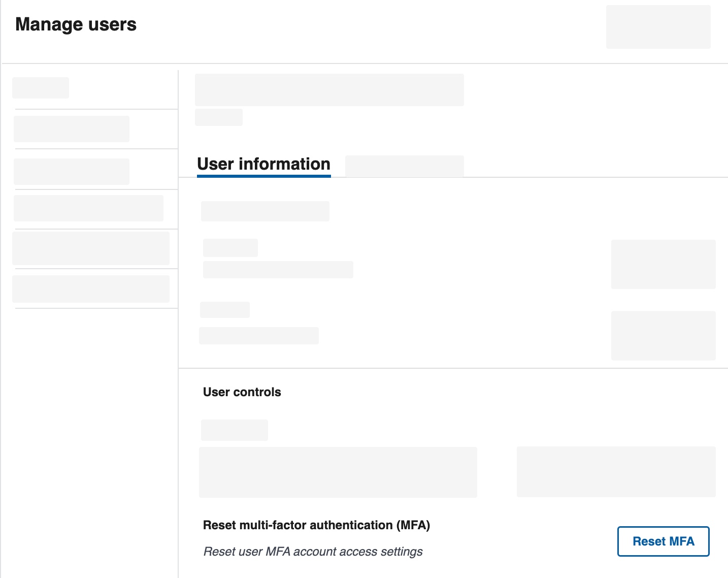The image size is (728, 578).
Task: Select the last sidebar placeholder item
Action: pyautogui.click(x=91, y=289)
